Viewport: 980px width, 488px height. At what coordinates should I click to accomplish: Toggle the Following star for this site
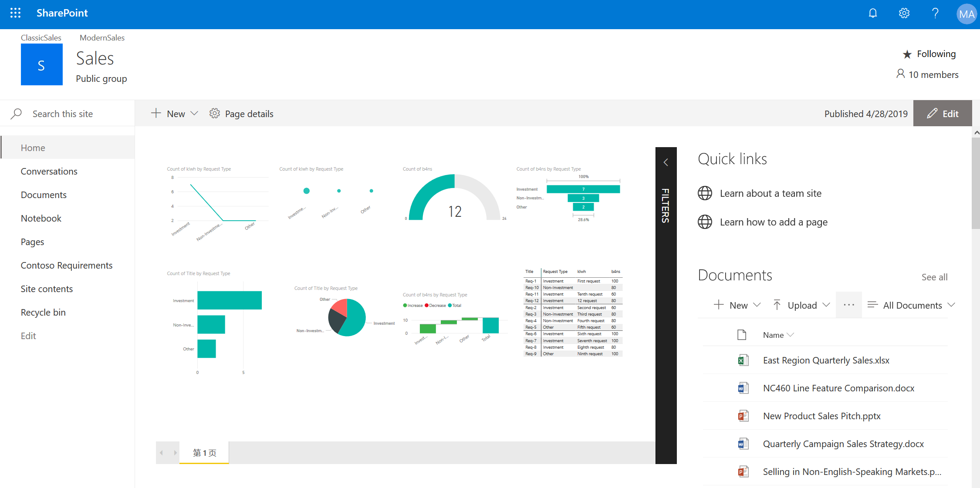pos(907,54)
